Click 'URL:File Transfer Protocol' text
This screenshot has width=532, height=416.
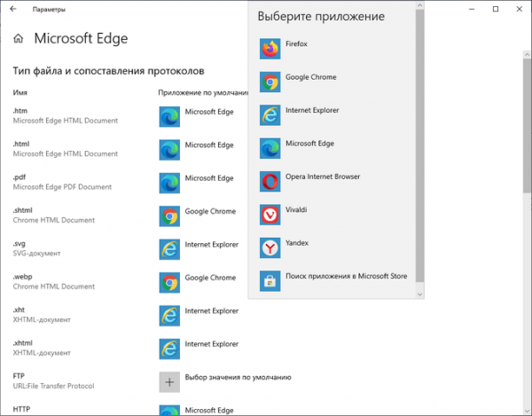point(53,386)
